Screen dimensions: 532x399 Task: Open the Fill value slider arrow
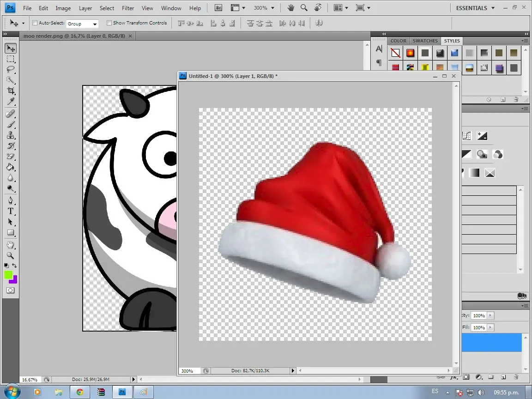[490, 327]
